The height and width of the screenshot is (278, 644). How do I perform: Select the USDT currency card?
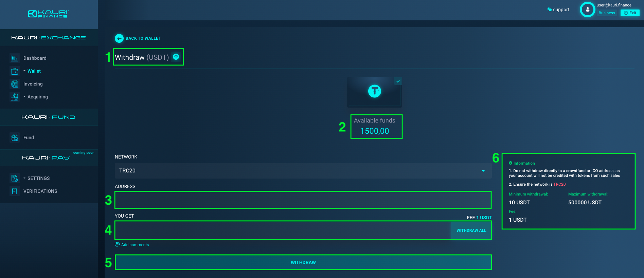(375, 92)
